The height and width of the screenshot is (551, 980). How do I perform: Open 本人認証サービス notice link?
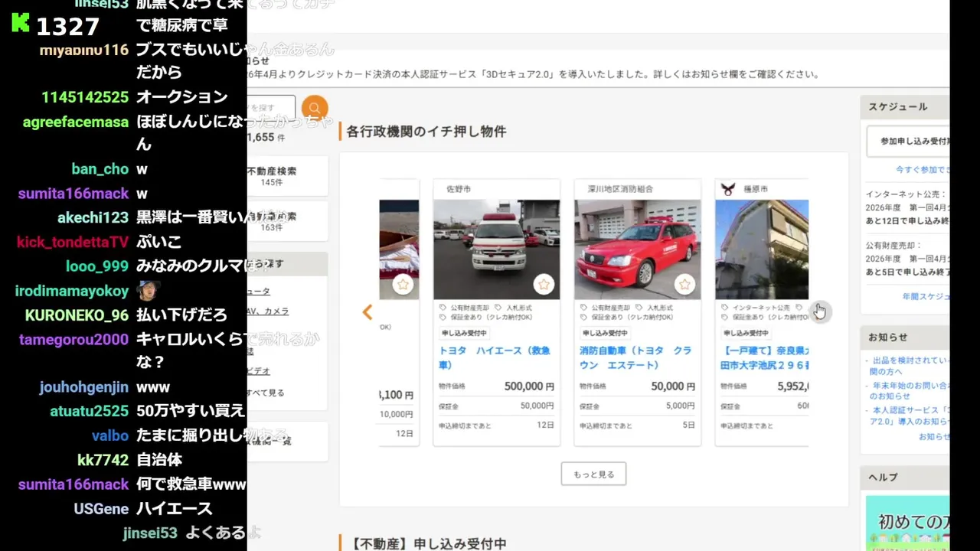click(909, 416)
